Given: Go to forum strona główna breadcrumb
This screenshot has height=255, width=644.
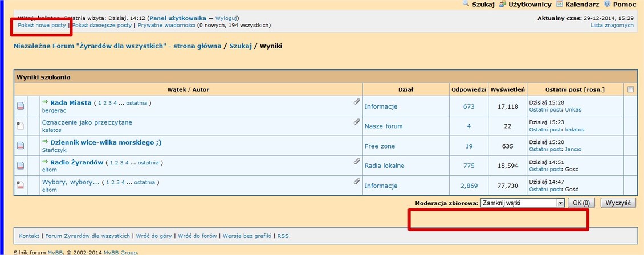Looking at the screenshot, I should click(117, 46).
